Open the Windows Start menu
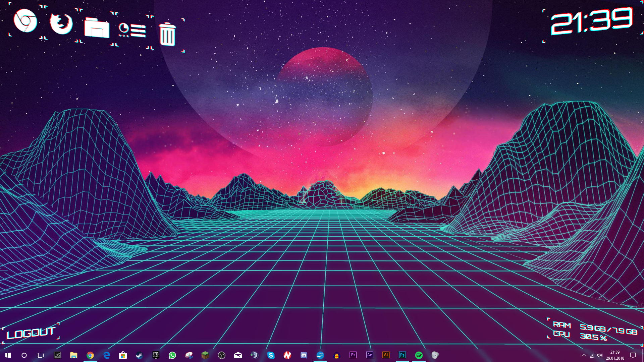 tap(8, 355)
